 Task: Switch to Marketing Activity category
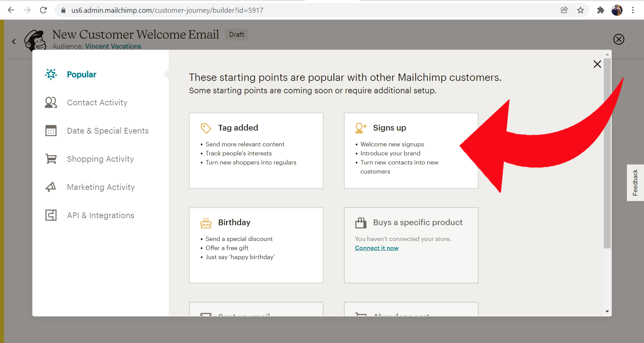(101, 187)
